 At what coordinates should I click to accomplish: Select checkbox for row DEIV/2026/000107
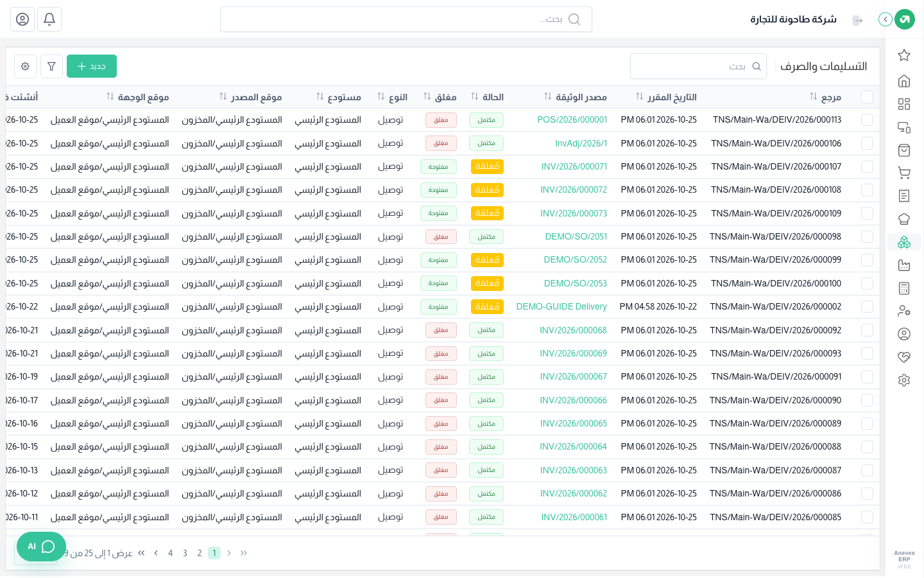pos(867,167)
